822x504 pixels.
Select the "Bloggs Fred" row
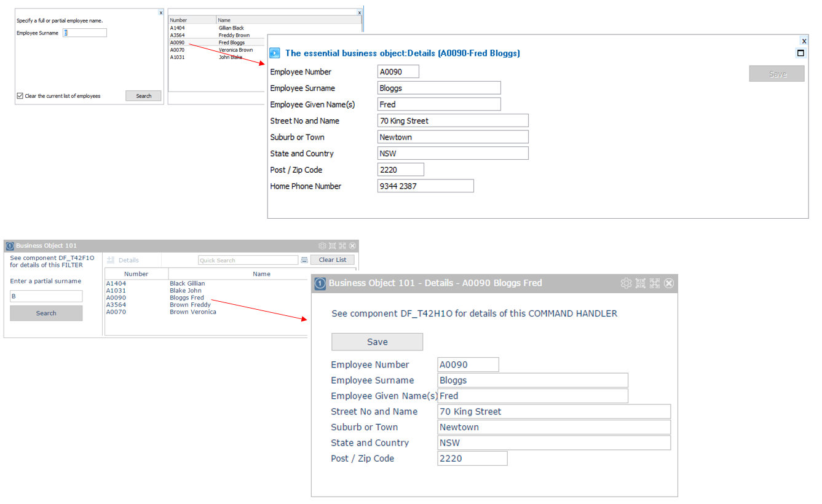pos(207,297)
